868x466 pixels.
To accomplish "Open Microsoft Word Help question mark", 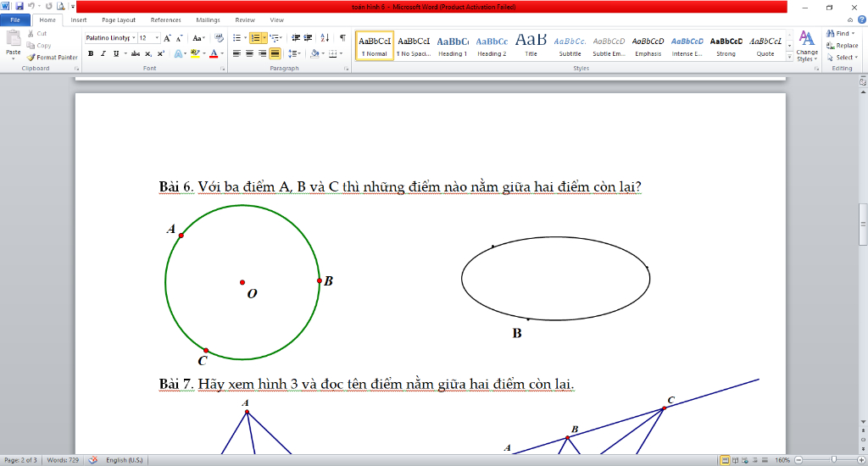I will tap(861, 20).
